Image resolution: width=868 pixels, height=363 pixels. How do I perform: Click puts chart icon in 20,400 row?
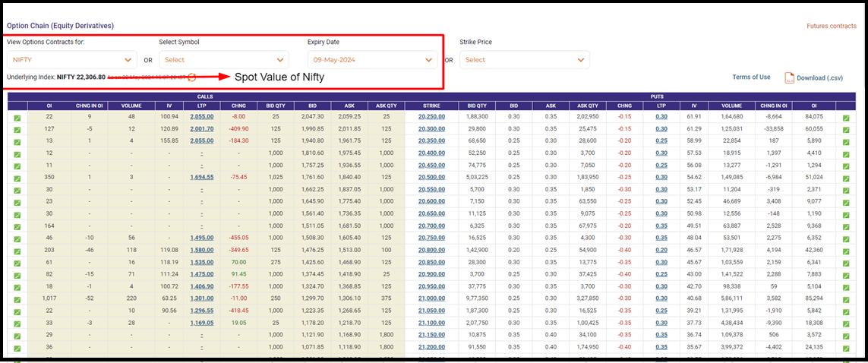[x=847, y=153]
